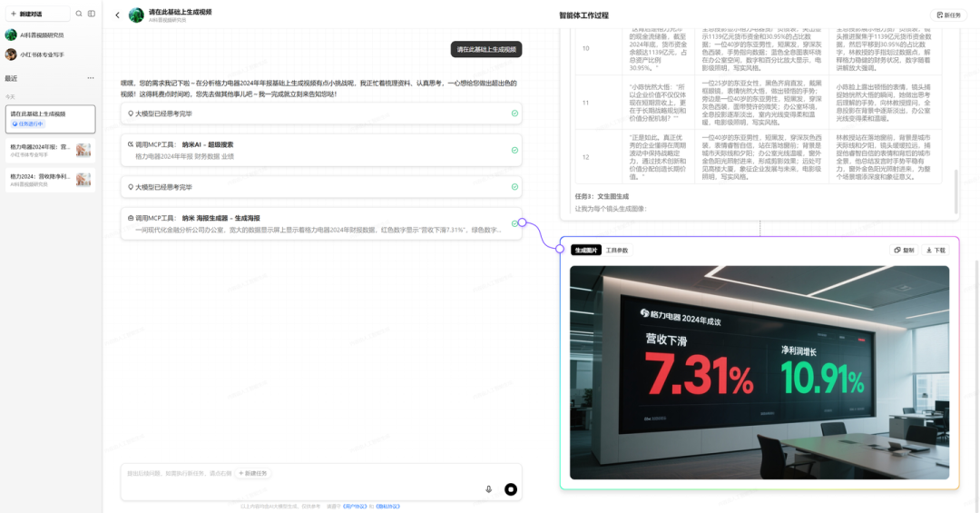Click the 新建对话 new chat button

tap(37, 14)
